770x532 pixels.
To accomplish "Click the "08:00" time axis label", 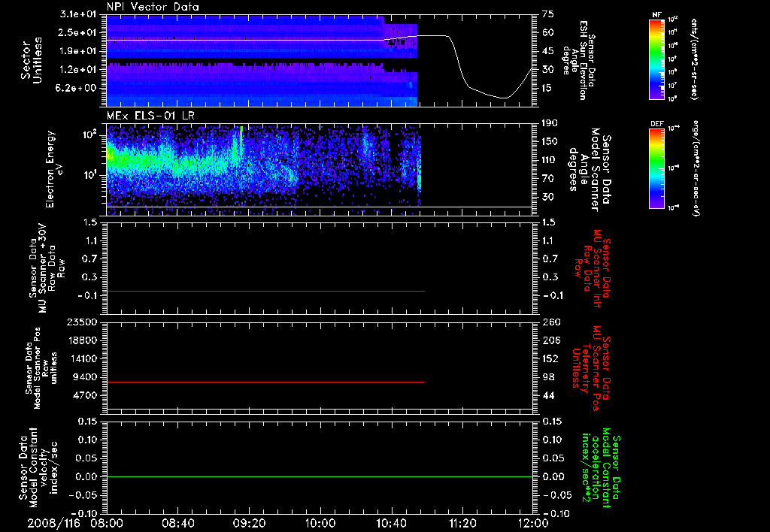I will (x=107, y=523).
